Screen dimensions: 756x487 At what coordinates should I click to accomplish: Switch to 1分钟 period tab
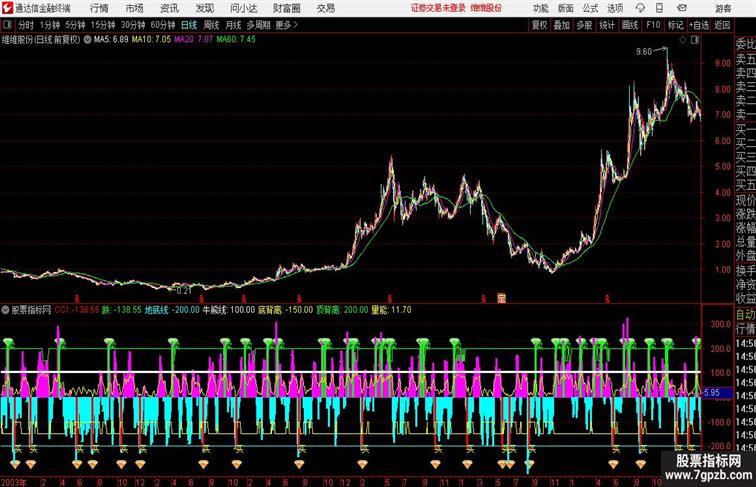click(x=50, y=25)
